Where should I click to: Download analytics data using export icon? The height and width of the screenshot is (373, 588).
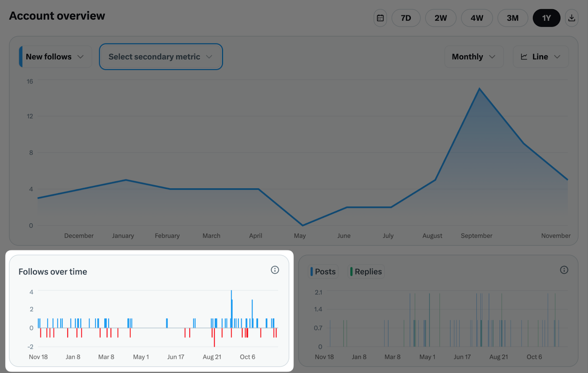[572, 18]
